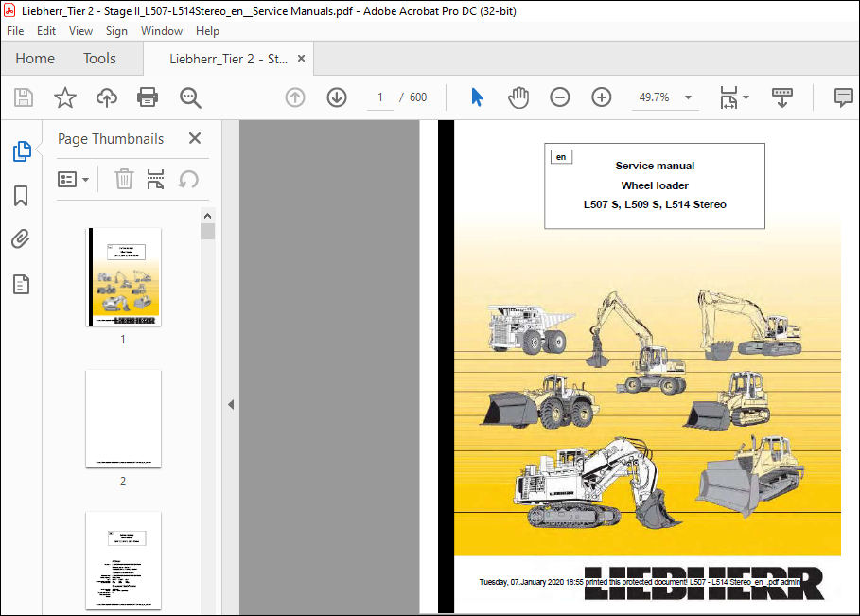Open the Sign menu

(x=116, y=31)
